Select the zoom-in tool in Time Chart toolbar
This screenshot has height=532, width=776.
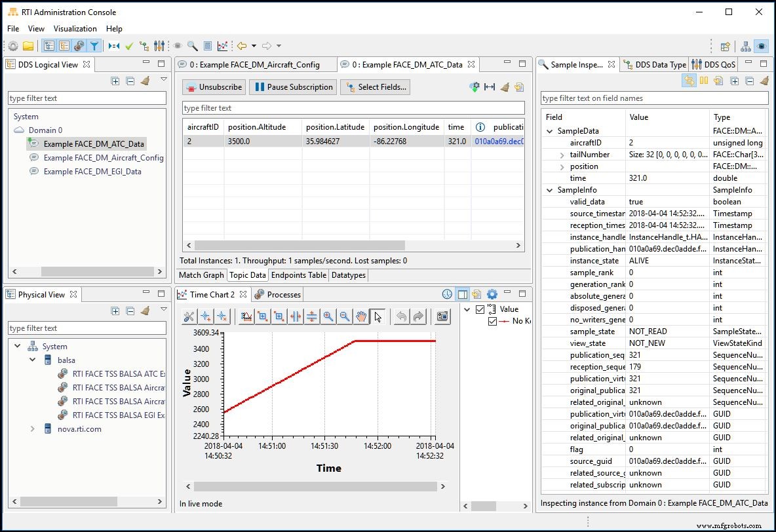click(328, 316)
